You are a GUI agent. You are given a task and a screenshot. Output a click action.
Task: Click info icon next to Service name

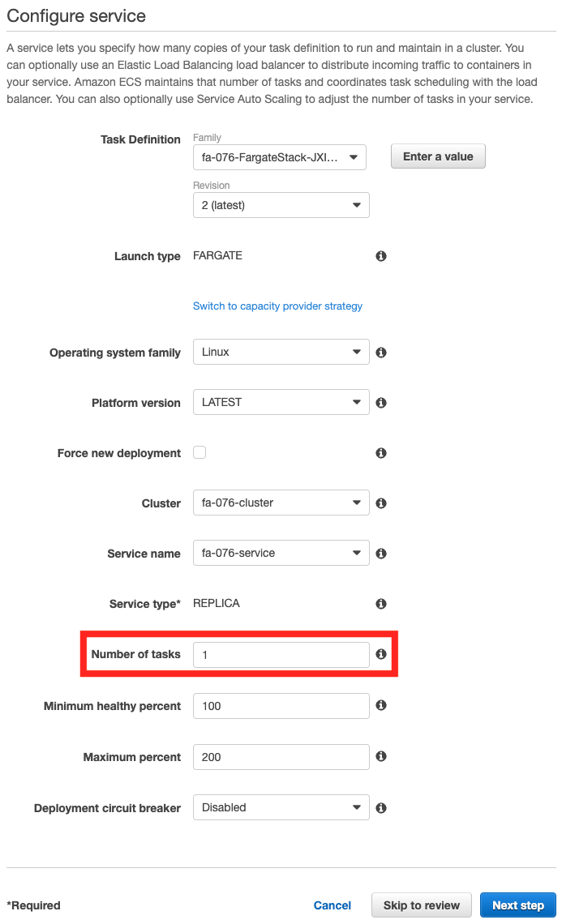click(381, 554)
